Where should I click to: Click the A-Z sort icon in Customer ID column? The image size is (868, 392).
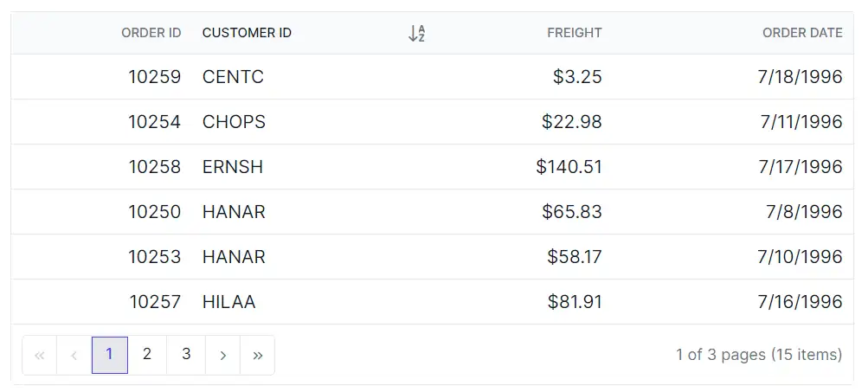pos(416,33)
